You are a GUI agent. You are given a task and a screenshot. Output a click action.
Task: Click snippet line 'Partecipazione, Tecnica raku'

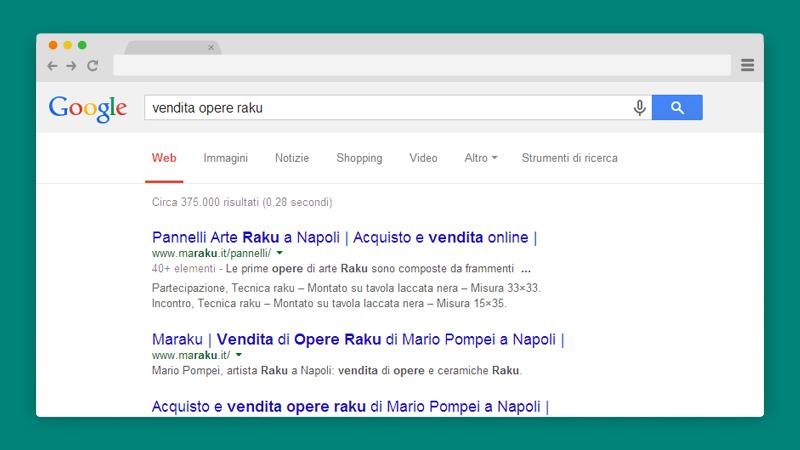tap(346, 288)
